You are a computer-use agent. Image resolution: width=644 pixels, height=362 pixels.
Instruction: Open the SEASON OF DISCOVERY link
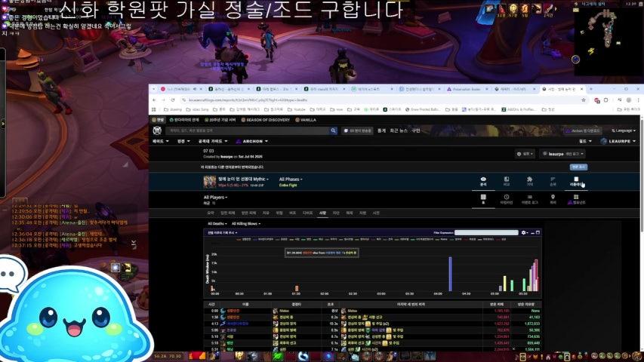(x=266, y=120)
